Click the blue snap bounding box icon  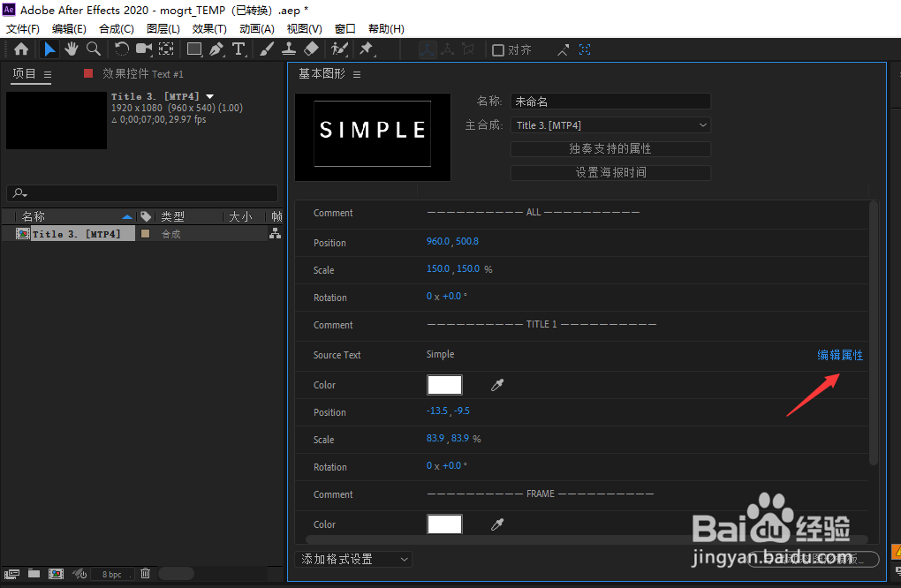[x=585, y=50]
